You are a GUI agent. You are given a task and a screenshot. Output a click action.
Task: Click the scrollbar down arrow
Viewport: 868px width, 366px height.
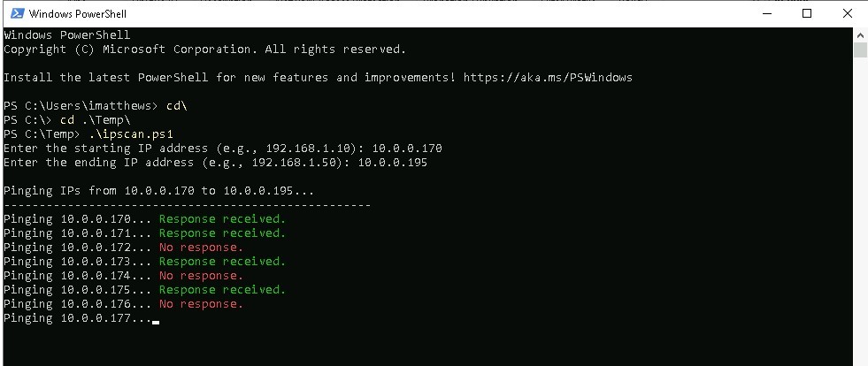tap(860, 359)
